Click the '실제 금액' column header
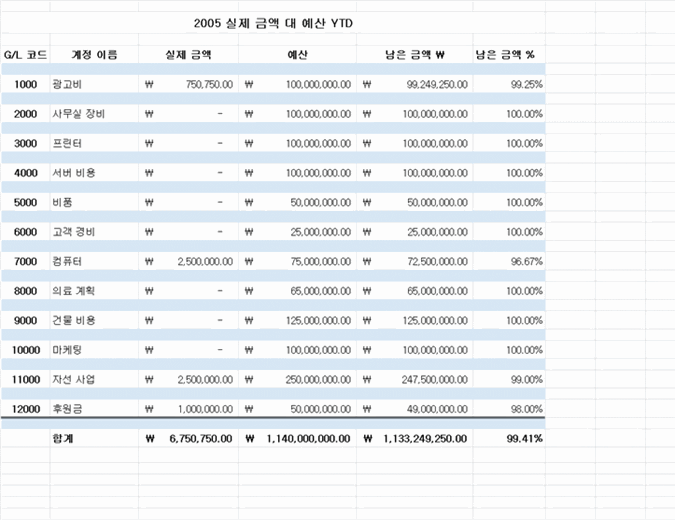This screenshot has width=675, height=520. click(188, 55)
